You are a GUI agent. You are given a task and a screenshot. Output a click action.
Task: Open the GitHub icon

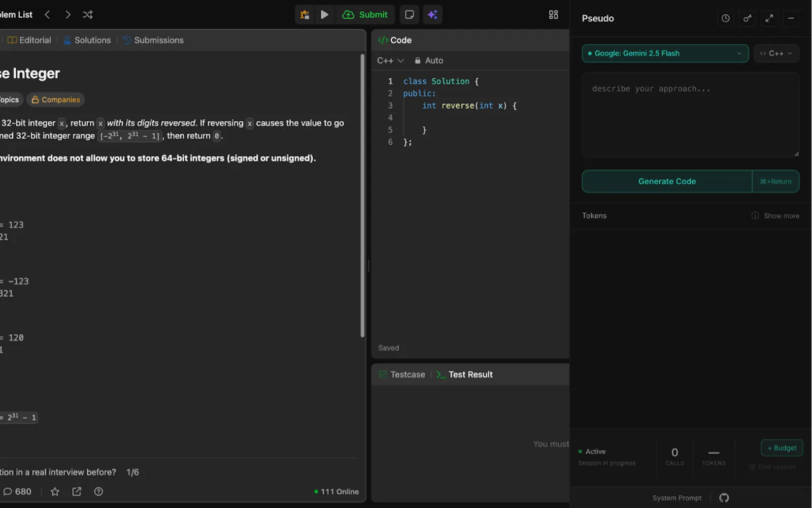tap(724, 498)
